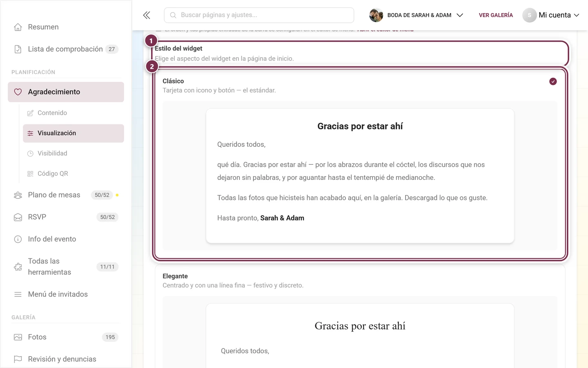The height and width of the screenshot is (368, 588).
Task: Open the Visibilidad clock icon
Action: coord(30,153)
